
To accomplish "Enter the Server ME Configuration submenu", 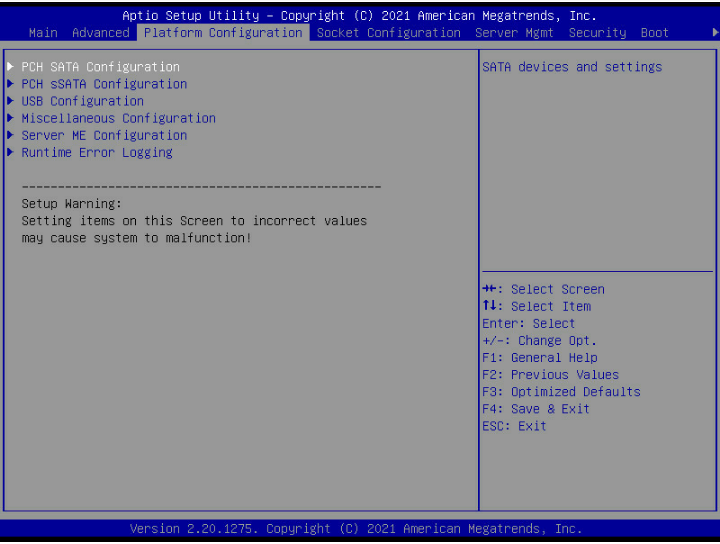I will pyautogui.click(x=104, y=135).
